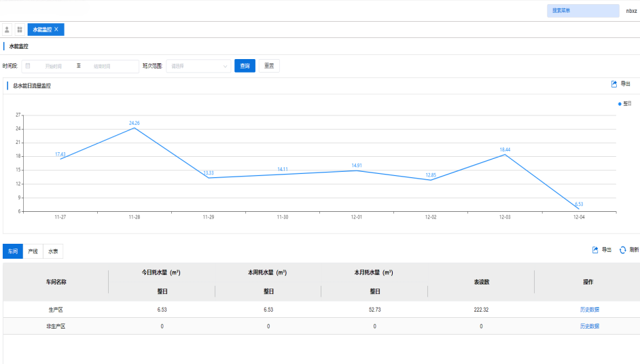Close the 水能监控 tab with its X

pyautogui.click(x=56, y=29)
